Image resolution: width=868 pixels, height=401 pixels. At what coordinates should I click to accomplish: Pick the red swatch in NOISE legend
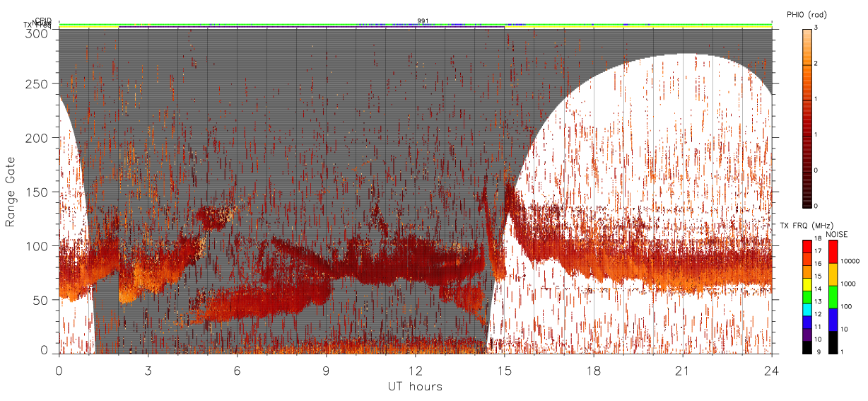[x=833, y=252]
